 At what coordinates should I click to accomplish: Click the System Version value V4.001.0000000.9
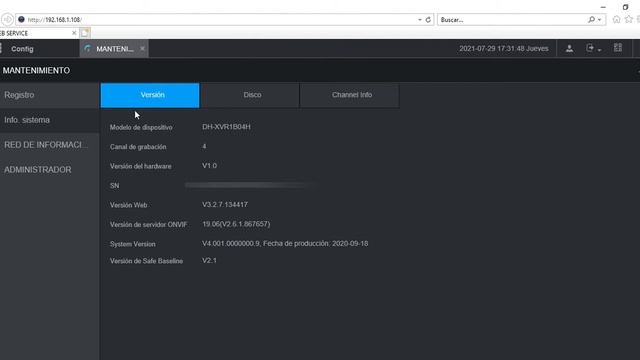pyautogui.click(x=231, y=243)
